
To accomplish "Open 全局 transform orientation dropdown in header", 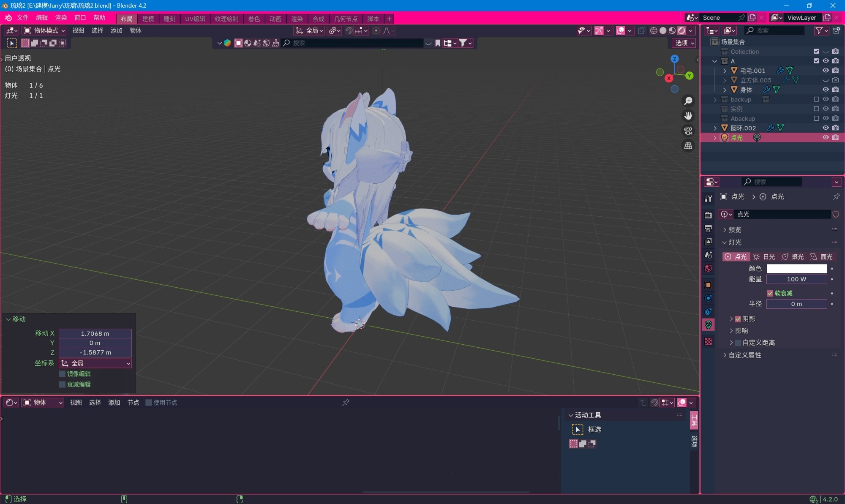I will (309, 30).
